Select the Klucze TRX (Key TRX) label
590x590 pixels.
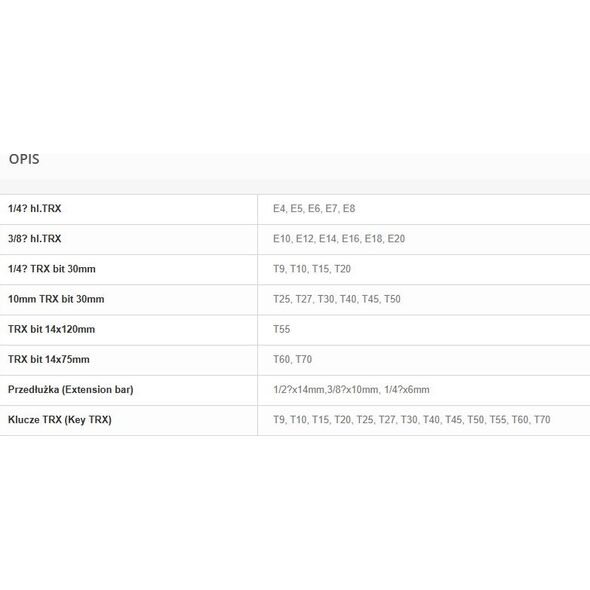pos(60,420)
